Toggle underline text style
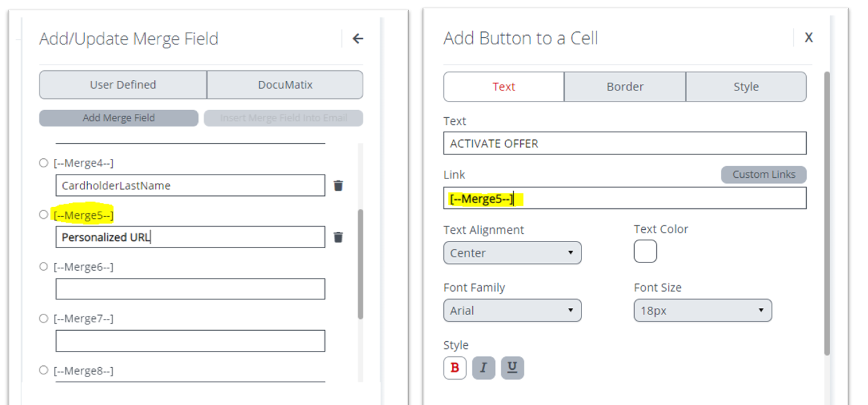This screenshot has width=868, height=405. pos(512,368)
